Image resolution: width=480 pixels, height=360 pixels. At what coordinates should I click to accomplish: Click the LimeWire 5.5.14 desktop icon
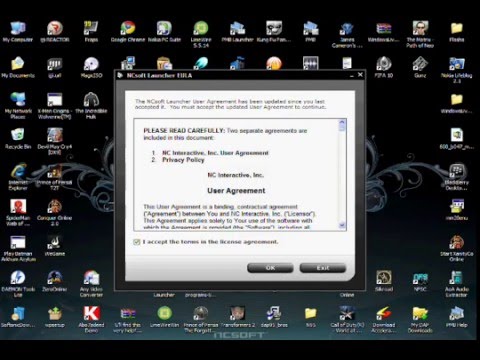(x=201, y=34)
